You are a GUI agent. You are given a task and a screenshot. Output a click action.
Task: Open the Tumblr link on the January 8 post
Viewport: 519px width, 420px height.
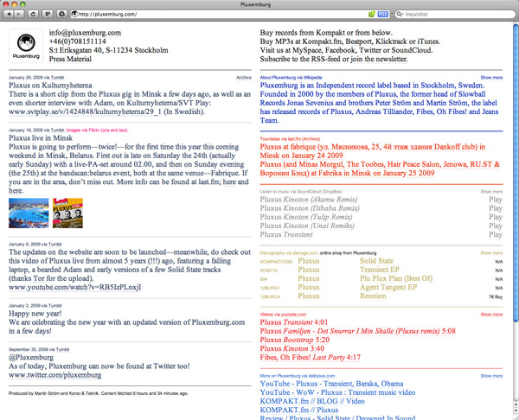pyautogui.click(x=55, y=244)
